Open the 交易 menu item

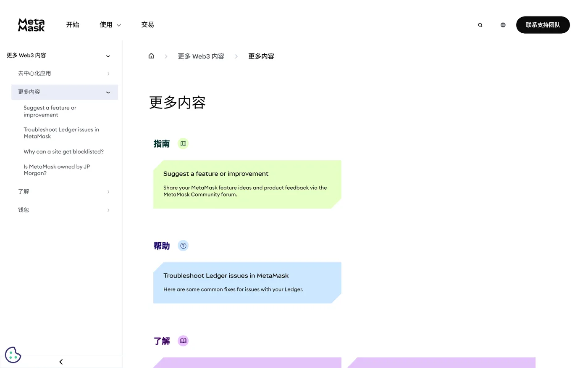pos(147,25)
